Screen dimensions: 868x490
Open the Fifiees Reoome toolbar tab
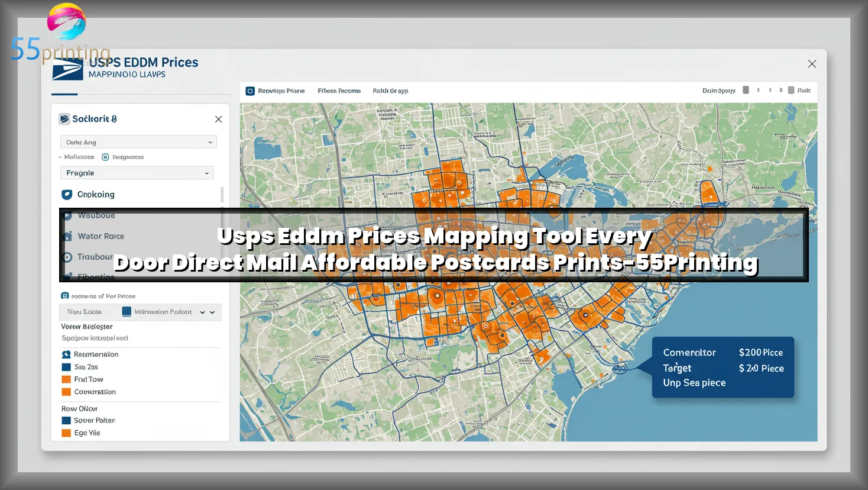coord(339,91)
